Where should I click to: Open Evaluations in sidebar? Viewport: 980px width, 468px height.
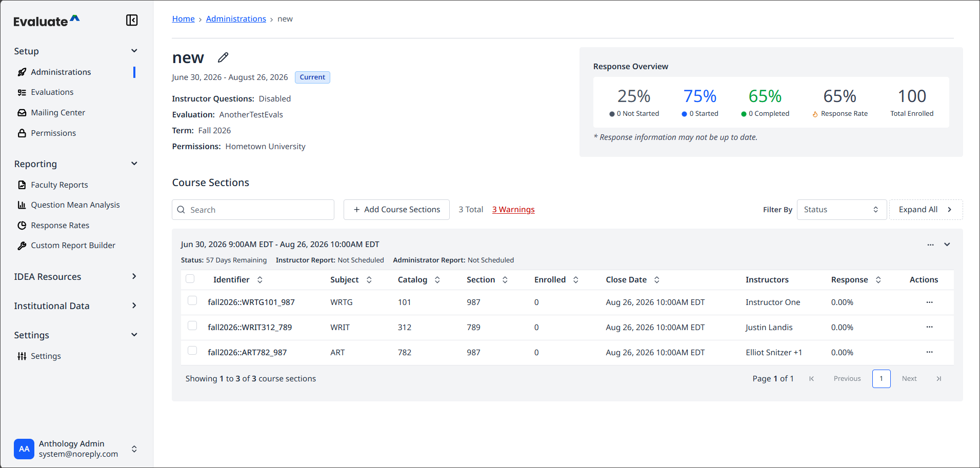(x=52, y=92)
